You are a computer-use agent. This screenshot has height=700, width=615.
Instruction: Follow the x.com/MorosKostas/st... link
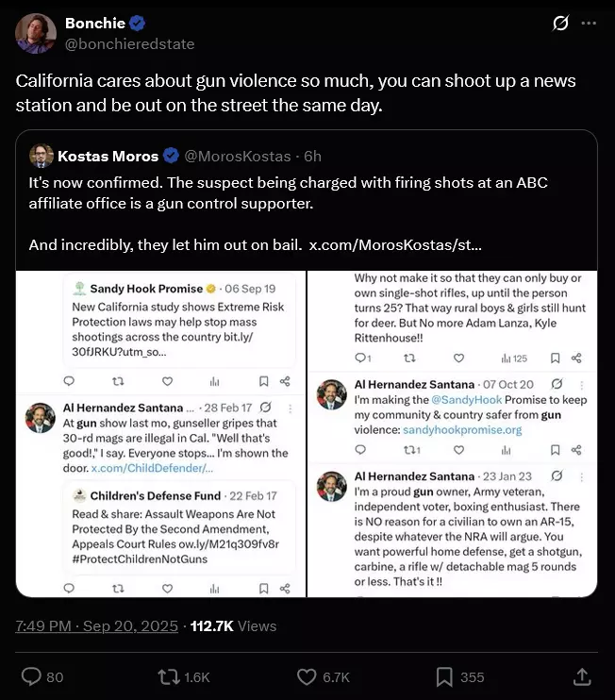pyautogui.click(x=395, y=244)
